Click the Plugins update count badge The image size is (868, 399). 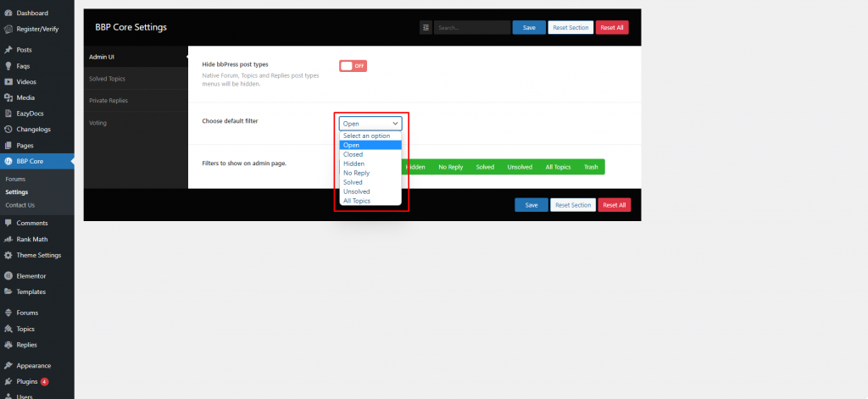click(x=44, y=382)
